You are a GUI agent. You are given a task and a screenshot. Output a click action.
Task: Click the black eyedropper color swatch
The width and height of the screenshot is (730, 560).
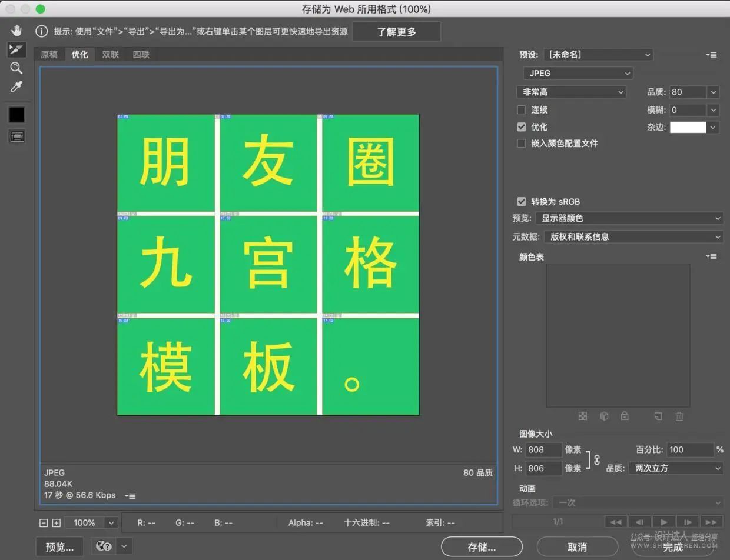pos(16,115)
